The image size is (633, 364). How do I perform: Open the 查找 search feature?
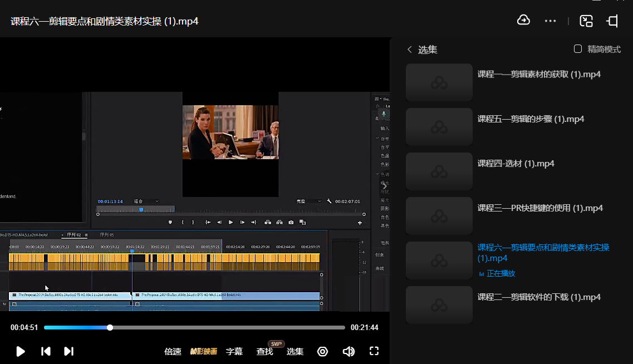pos(264,351)
